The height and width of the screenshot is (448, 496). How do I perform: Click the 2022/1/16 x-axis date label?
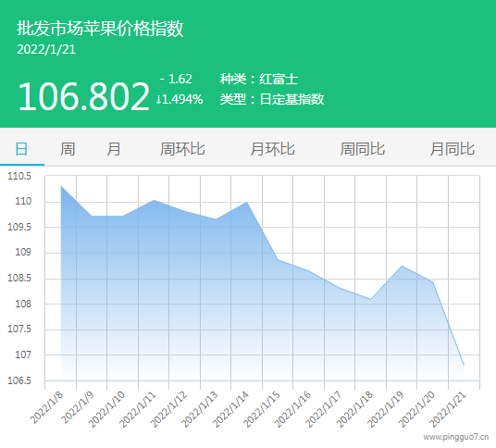[x=293, y=410]
